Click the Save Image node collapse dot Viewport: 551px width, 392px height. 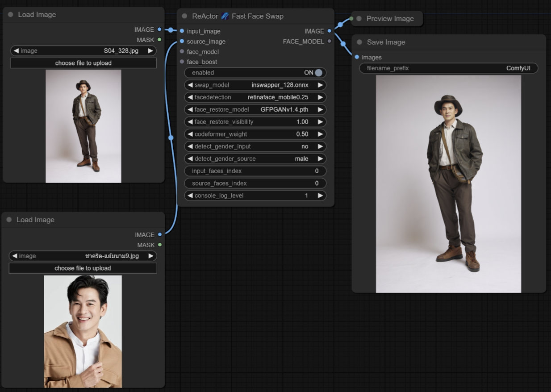tap(359, 42)
